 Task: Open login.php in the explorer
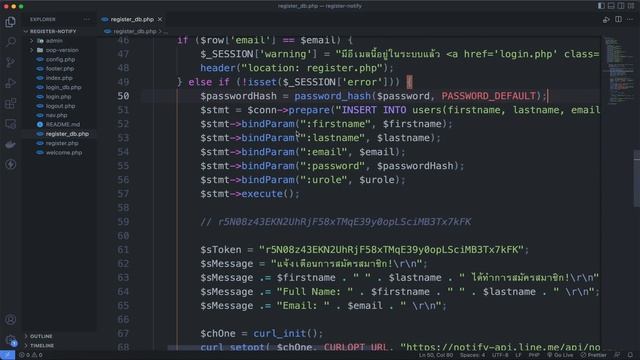[58, 97]
